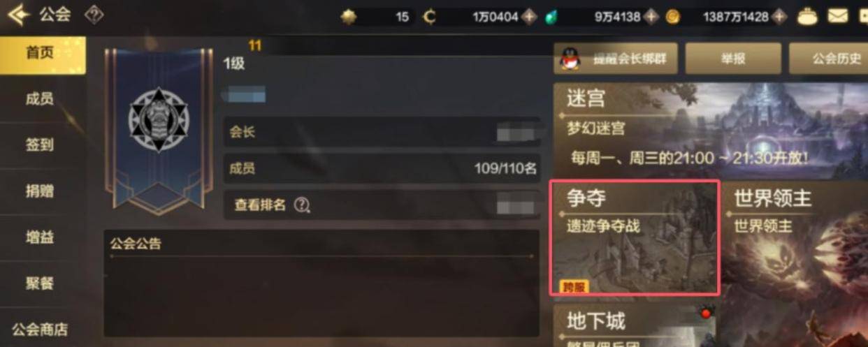Select the 捐赠 donation tab
This screenshot has width=868, height=347.
click(40, 191)
